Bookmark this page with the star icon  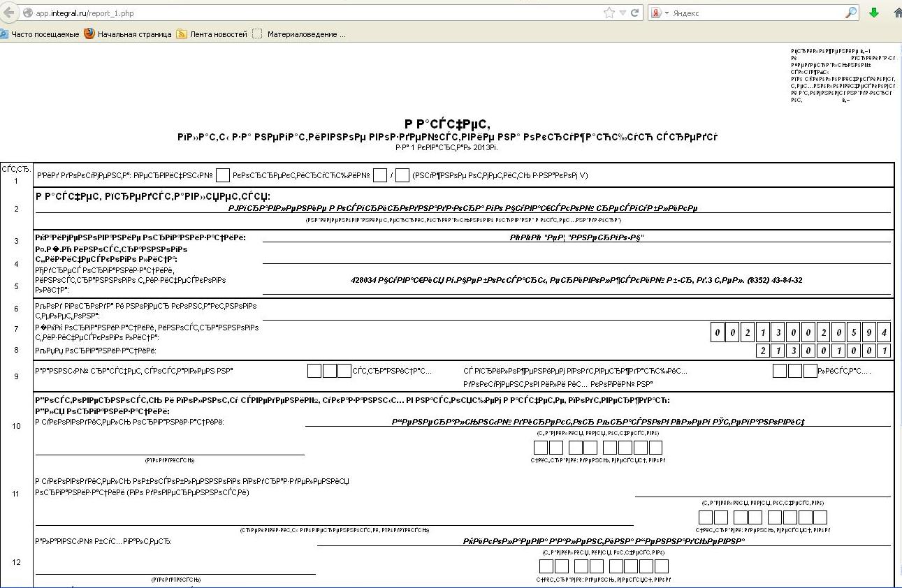point(609,13)
